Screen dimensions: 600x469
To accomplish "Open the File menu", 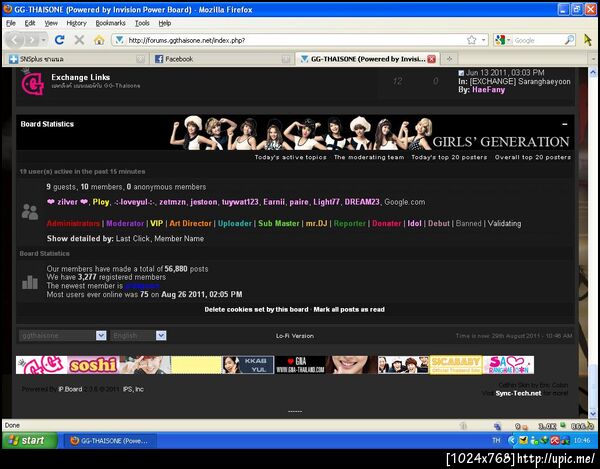I will (x=11, y=23).
